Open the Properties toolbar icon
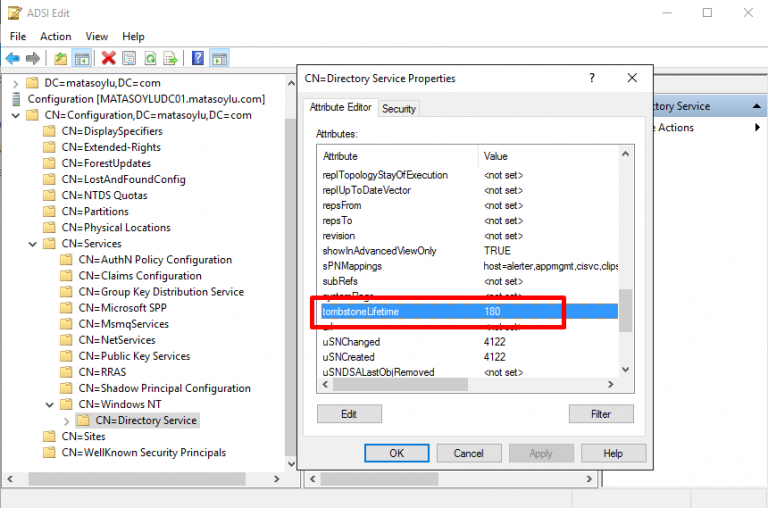 pos(129,59)
